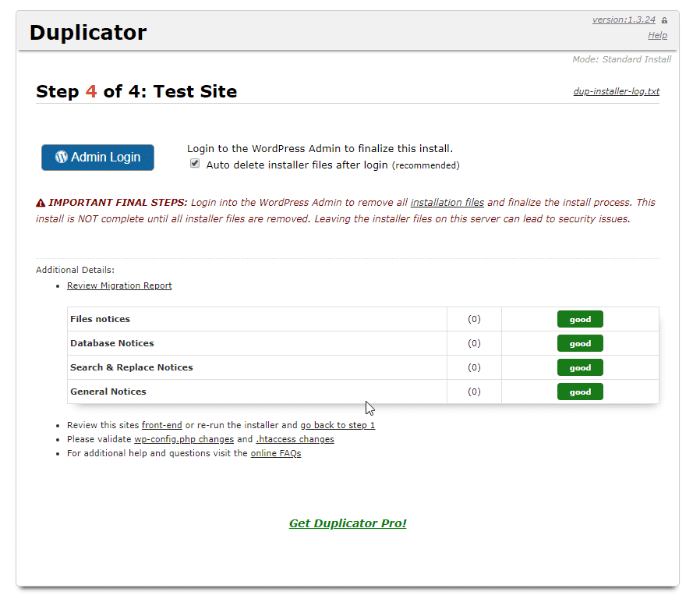
Task: Click the good status for General Notices
Action: (580, 392)
